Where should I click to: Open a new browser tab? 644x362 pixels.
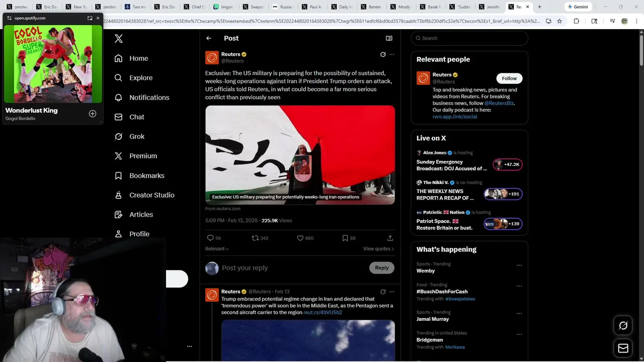539,7
